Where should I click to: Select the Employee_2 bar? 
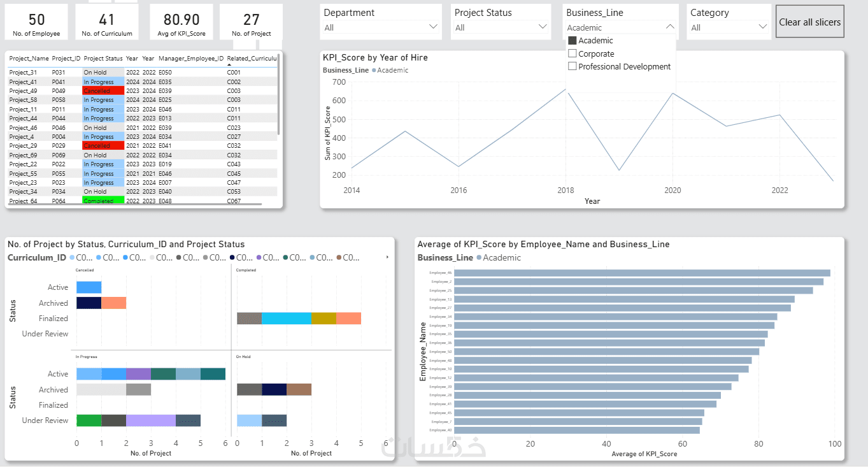tap(639, 282)
